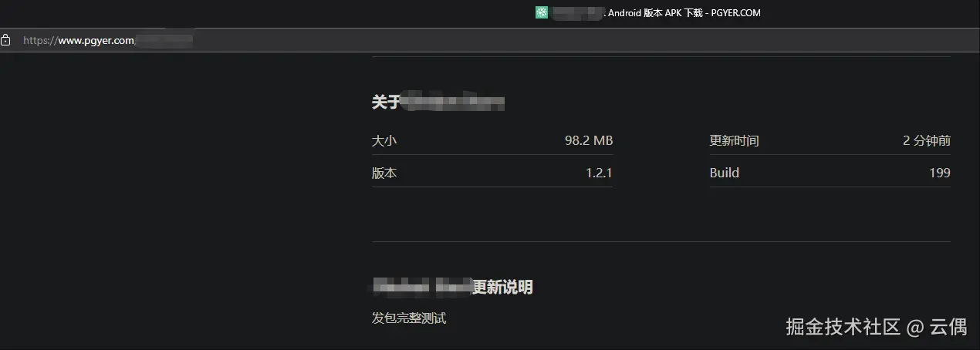Click the blurred app name after 关于
The width and height of the screenshot is (980, 350).
pos(453,102)
